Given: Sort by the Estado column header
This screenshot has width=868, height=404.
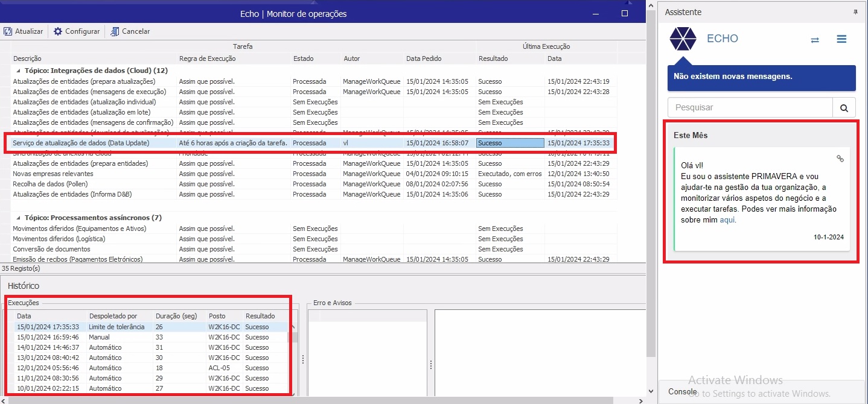Looking at the screenshot, I should pos(303,58).
